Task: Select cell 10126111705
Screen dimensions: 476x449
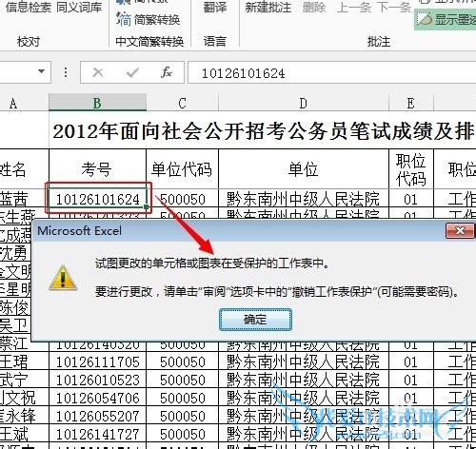Action: click(x=98, y=361)
